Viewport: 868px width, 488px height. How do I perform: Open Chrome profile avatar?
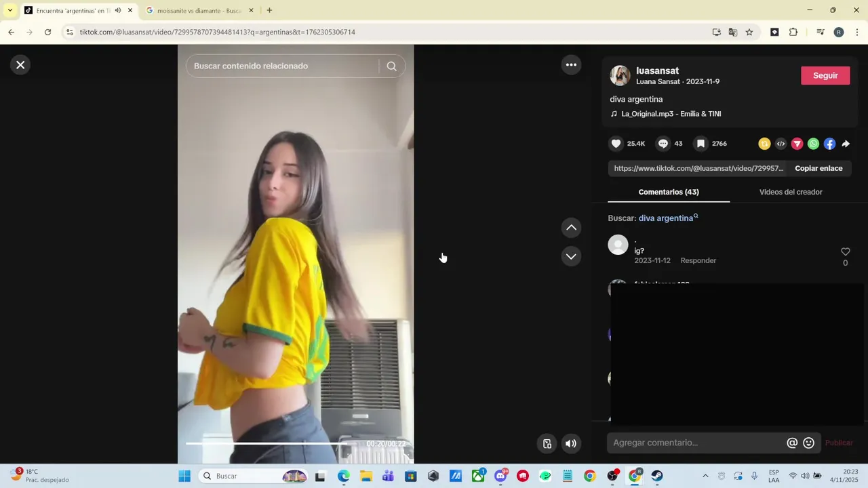pyautogui.click(x=839, y=32)
